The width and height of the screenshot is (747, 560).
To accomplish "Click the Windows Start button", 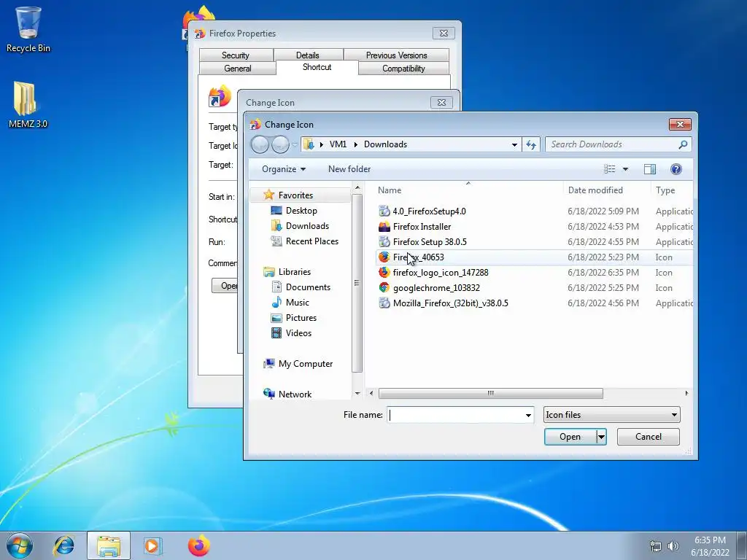I will (20, 545).
